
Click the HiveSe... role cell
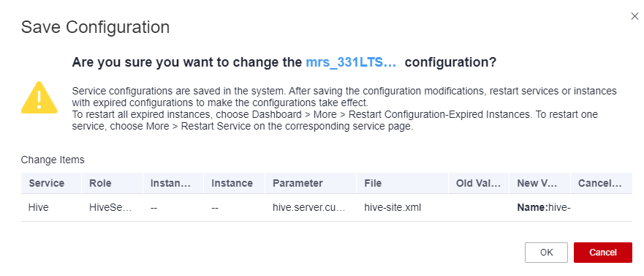coord(110,208)
